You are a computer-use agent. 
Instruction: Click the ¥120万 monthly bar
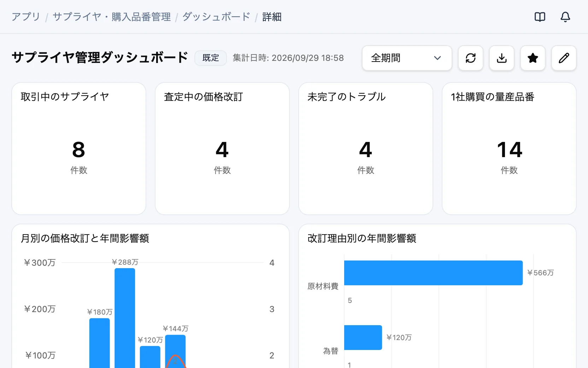[150, 357]
